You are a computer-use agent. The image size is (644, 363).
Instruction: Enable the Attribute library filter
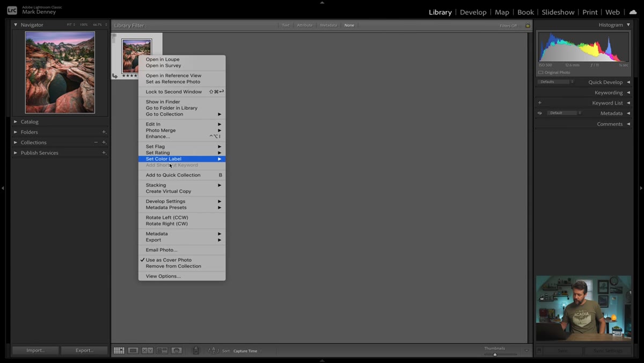coord(305,25)
